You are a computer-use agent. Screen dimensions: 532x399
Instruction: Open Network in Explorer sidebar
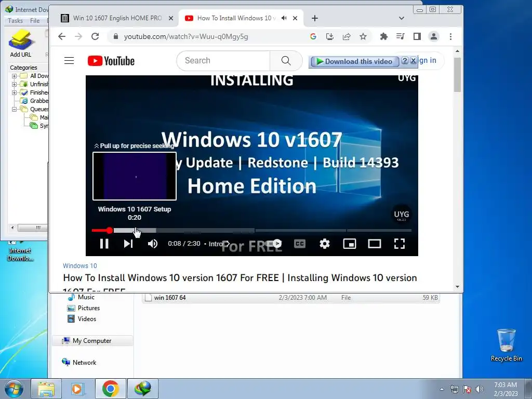coord(79,362)
